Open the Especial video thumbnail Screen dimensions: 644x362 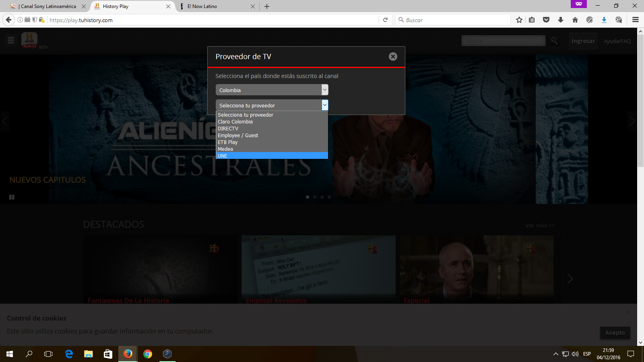pyautogui.click(x=477, y=269)
